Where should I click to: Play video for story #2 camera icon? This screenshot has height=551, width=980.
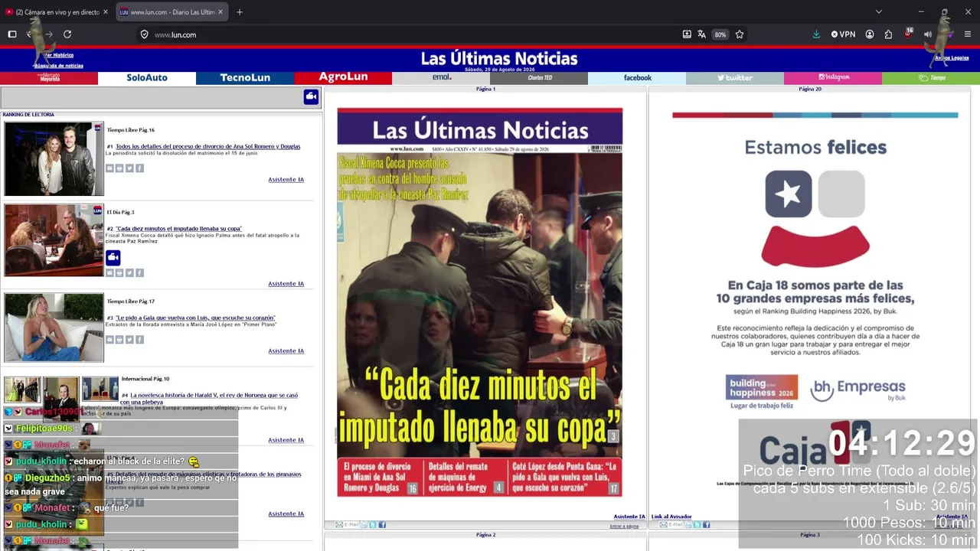coord(113,257)
